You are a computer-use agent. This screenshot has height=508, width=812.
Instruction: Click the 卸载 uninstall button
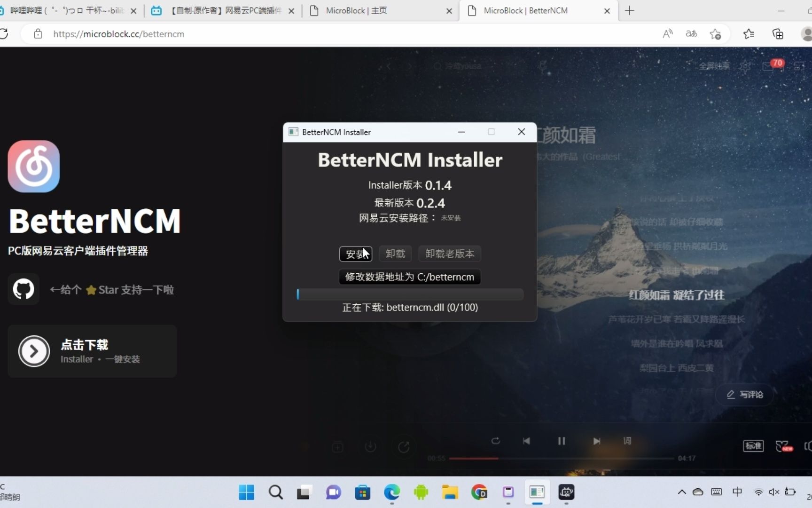pyautogui.click(x=395, y=254)
